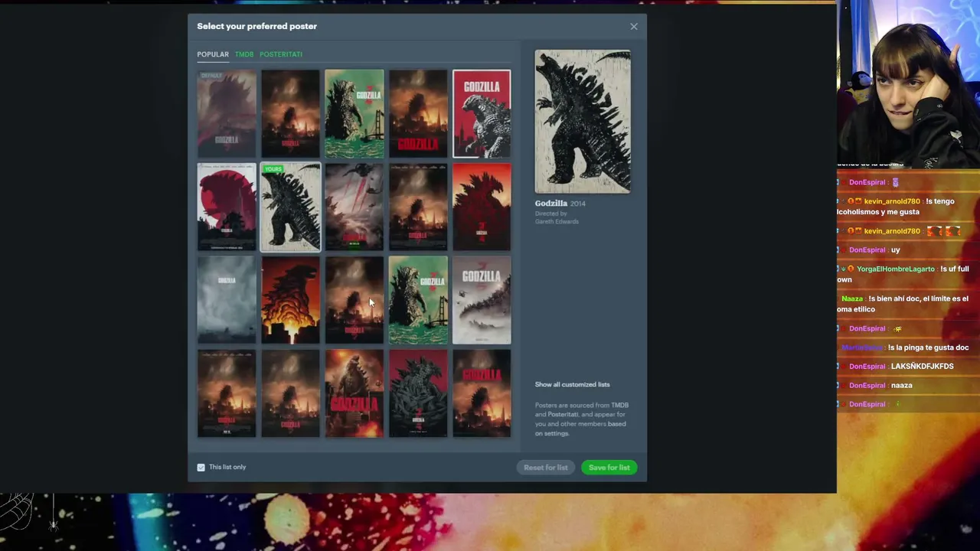Open the Gareth Edwards director link

pos(557,222)
